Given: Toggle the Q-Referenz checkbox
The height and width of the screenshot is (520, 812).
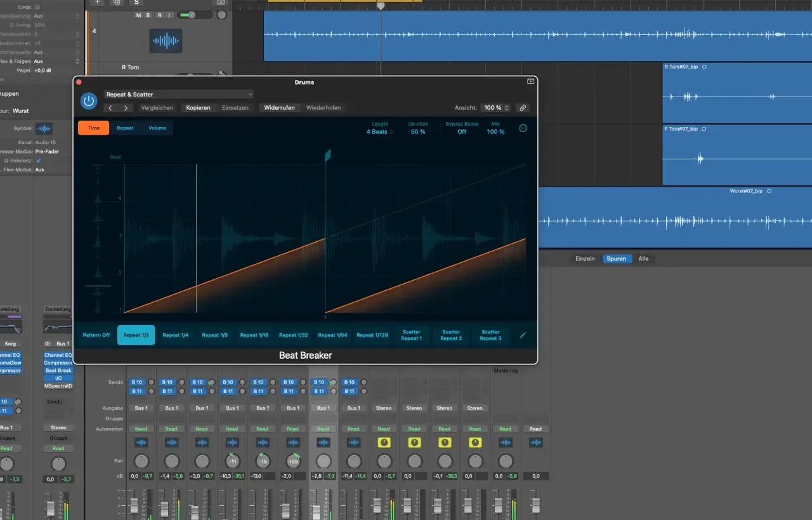Looking at the screenshot, I should click(x=38, y=161).
